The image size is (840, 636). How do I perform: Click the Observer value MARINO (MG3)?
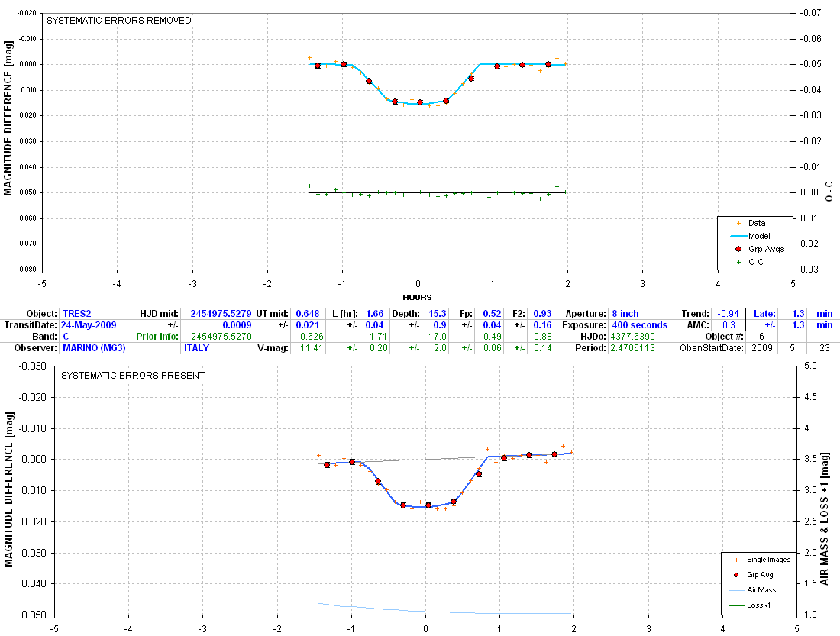point(94,347)
